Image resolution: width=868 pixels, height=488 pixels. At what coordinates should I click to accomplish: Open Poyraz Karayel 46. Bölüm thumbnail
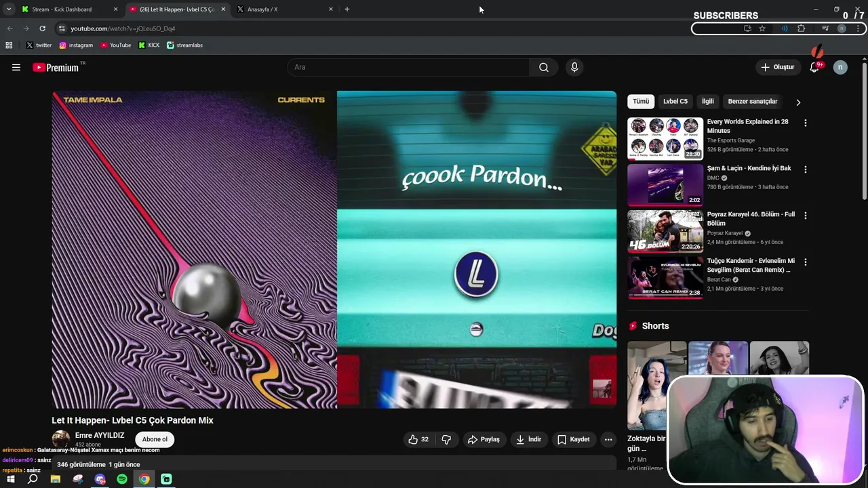(665, 230)
